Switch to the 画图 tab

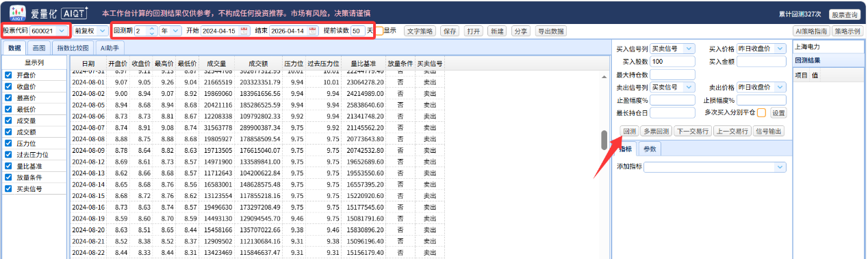click(39, 48)
